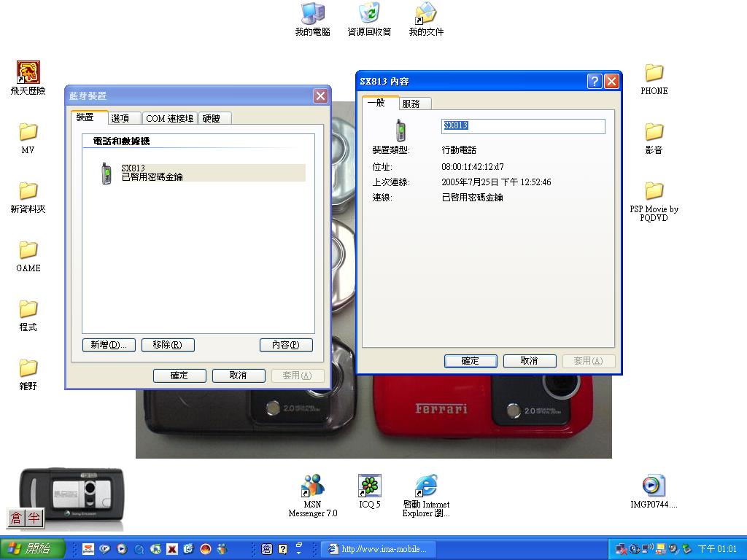747x560 pixels.
Task: Start Internet Explorer from the desktop shortcut
Action: [425, 485]
